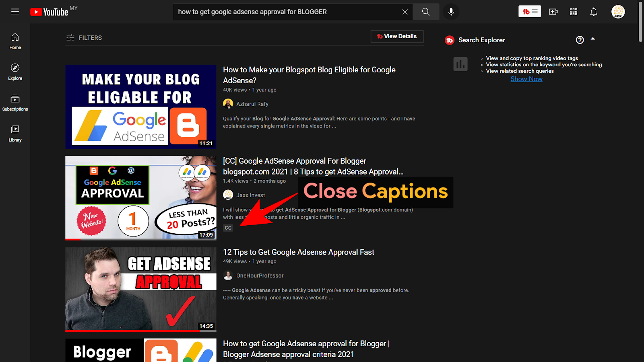
Task: Open the Get AdSense Approval thumbnail
Action: (x=141, y=289)
